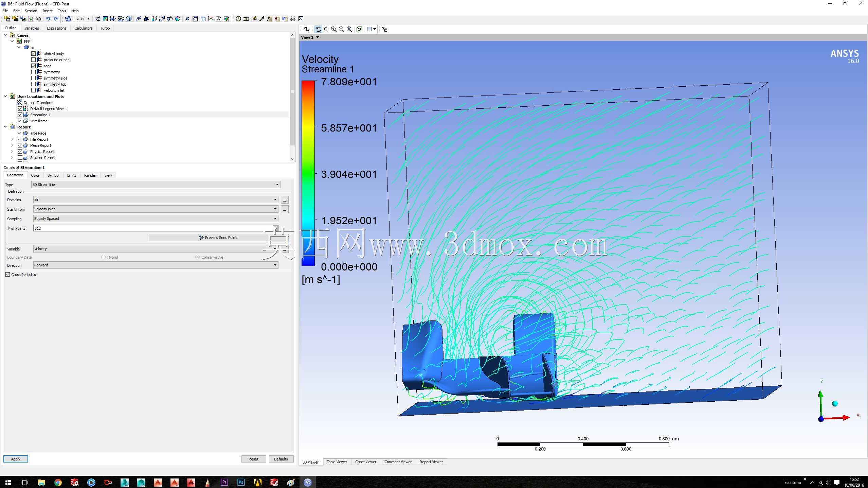This screenshot has width=868, height=488.
Task: Click the Probe eyedropper icon
Action: (262, 19)
